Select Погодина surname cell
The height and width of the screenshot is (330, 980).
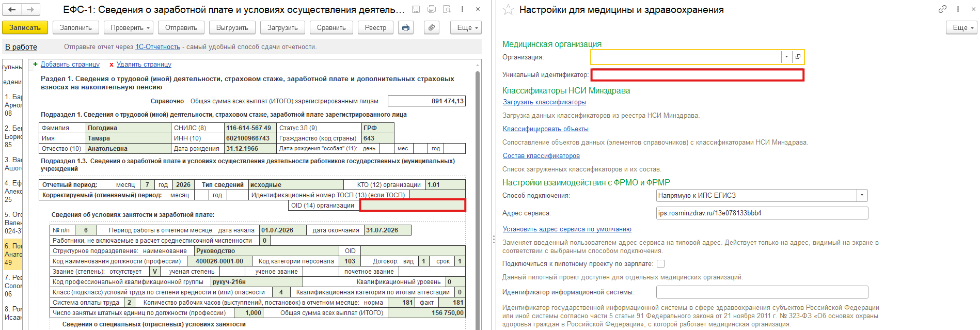129,128
